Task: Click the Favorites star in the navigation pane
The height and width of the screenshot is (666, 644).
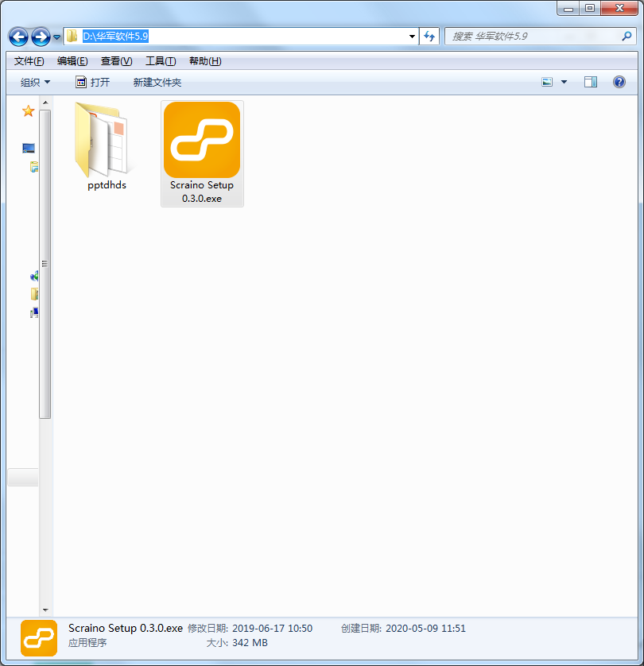Action: point(28,111)
